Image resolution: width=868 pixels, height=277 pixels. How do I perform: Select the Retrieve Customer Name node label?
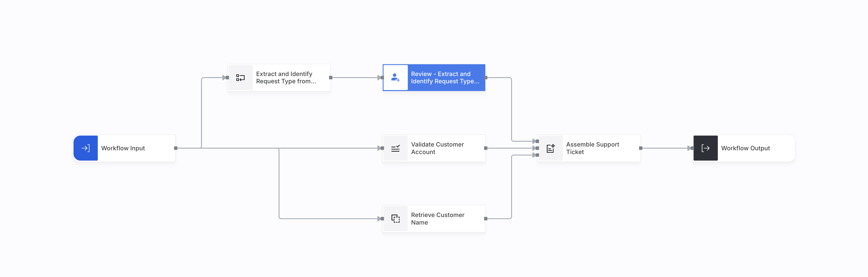click(437, 219)
